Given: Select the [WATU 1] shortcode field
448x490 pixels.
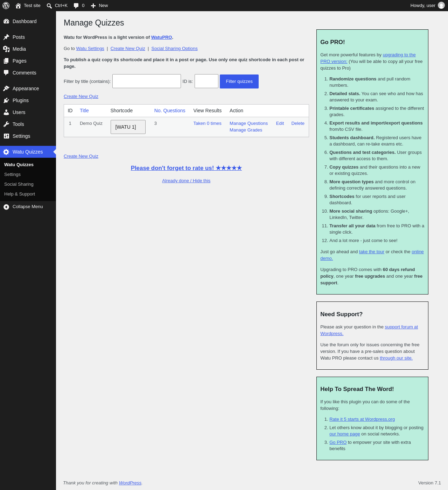Looking at the screenshot, I should coord(128,127).
